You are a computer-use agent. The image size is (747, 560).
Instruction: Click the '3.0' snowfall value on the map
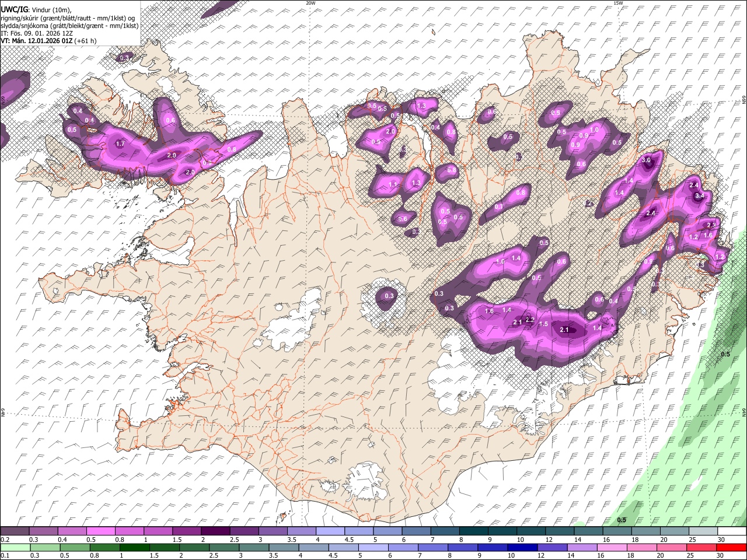(x=646, y=160)
